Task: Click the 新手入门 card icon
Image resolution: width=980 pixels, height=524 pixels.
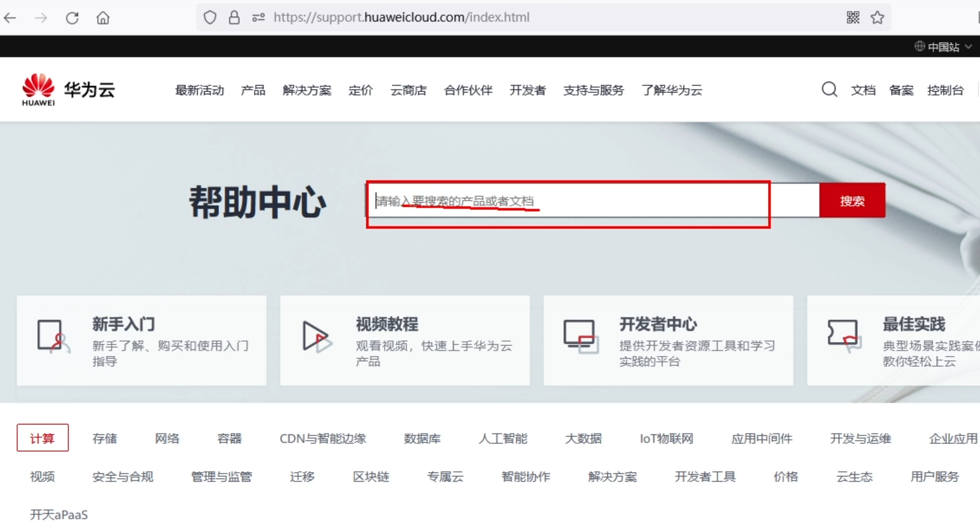Action: tap(53, 336)
